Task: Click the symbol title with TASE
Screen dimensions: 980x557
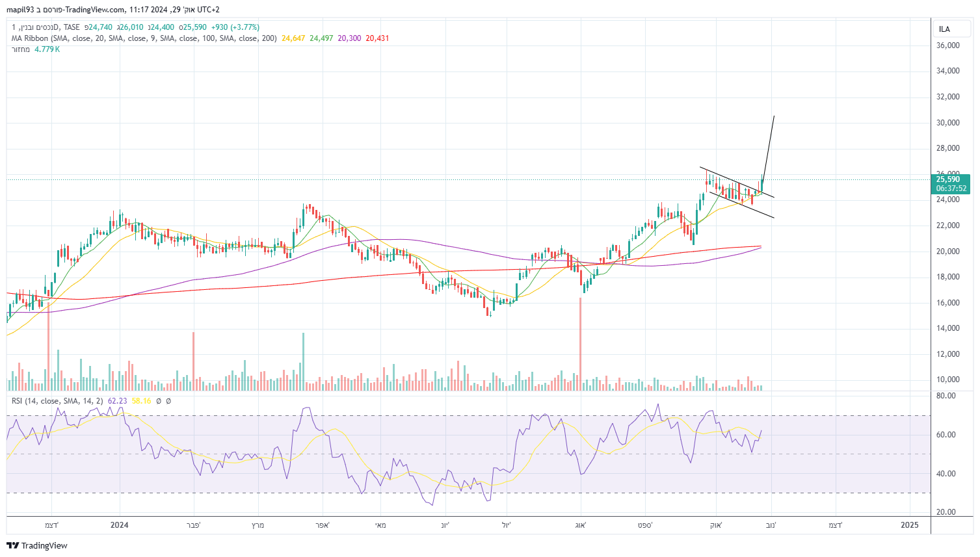Action: (46, 27)
